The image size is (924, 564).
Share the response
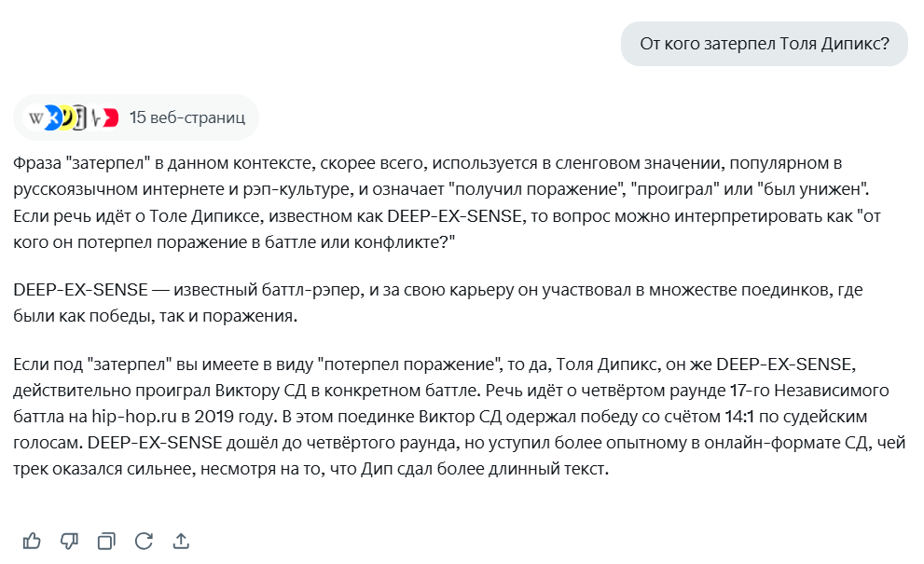pos(181,541)
